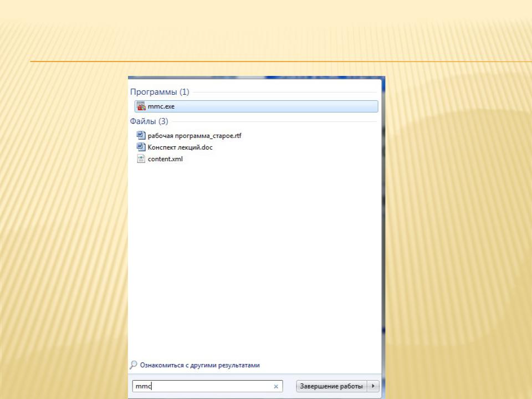Open the content.xml search result
Image resolution: width=532 pixels, height=399 pixels.
click(x=165, y=159)
